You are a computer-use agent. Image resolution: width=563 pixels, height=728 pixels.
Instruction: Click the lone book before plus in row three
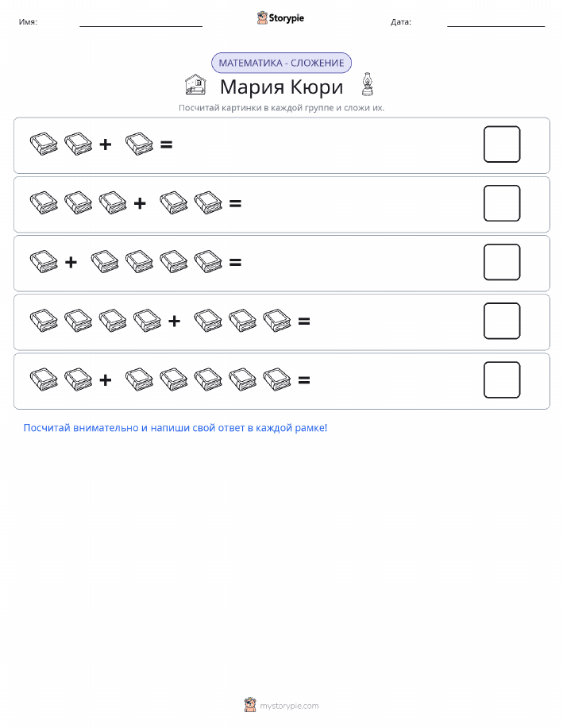tap(44, 262)
